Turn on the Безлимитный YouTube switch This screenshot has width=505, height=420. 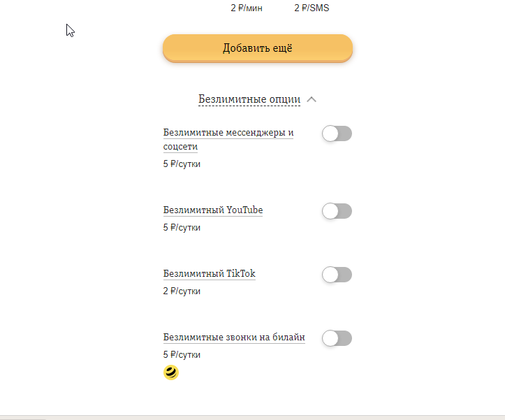(337, 211)
